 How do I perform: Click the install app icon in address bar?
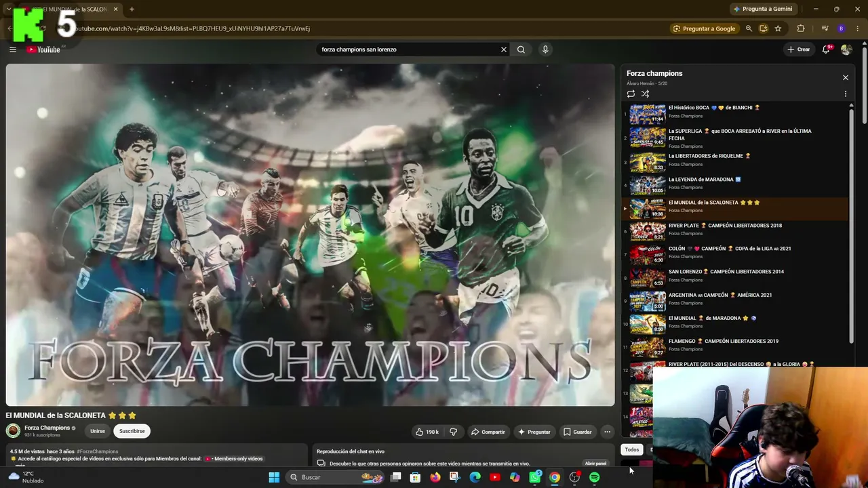(763, 28)
